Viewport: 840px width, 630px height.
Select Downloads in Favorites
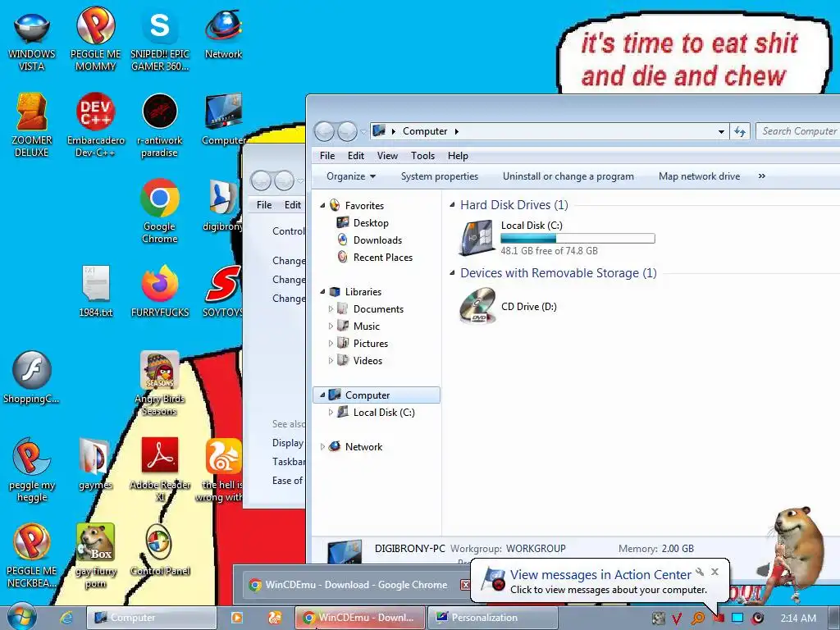pyautogui.click(x=377, y=240)
